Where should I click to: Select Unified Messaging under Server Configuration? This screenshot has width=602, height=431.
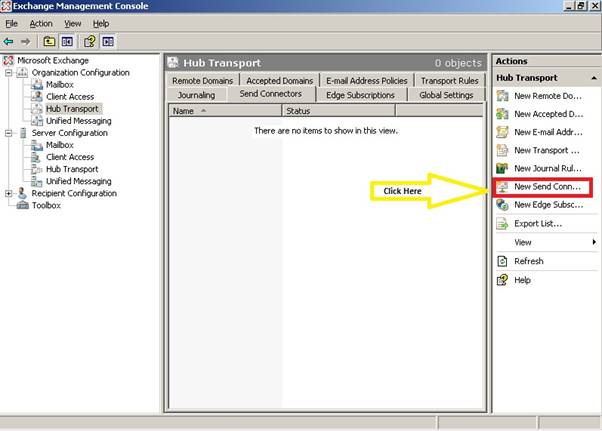pyautogui.click(x=79, y=181)
